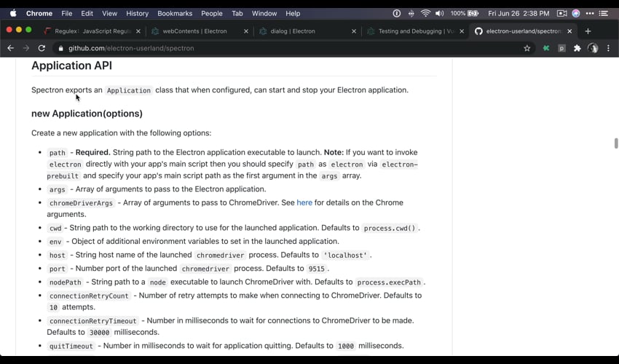Open the Notification Center list icon

point(603,13)
